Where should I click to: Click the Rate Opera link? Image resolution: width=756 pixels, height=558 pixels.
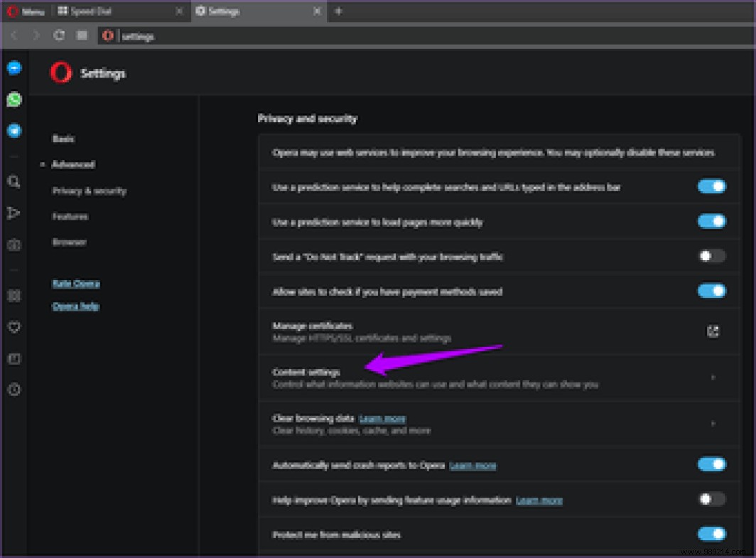pyautogui.click(x=76, y=283)
